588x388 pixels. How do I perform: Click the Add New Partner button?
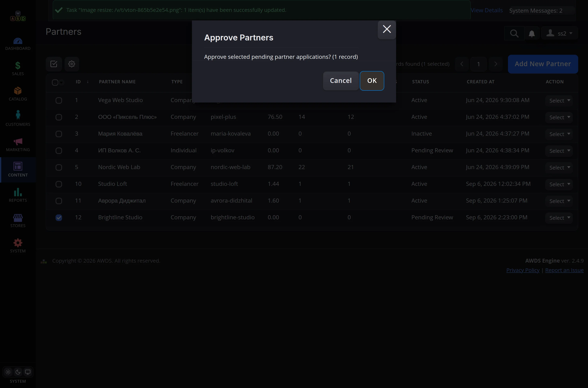[543, 64]
